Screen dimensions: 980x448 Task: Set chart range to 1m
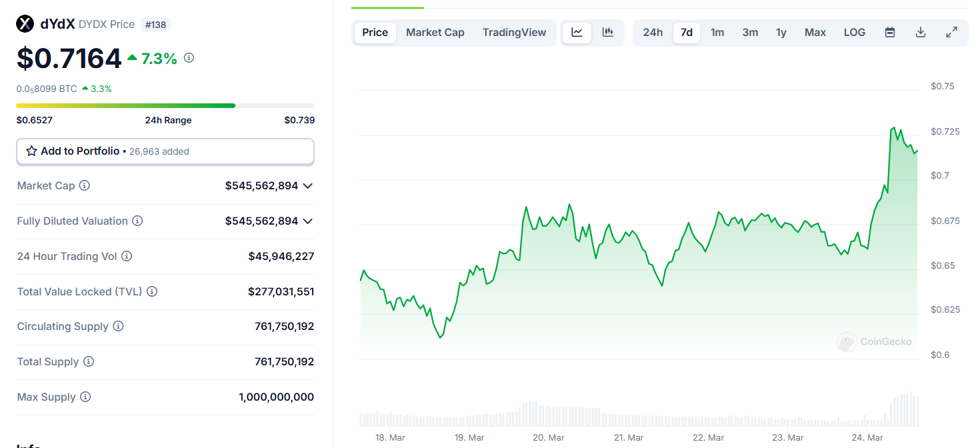tap(717, 33)
